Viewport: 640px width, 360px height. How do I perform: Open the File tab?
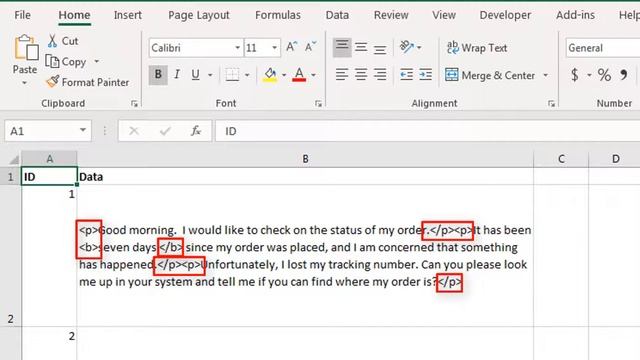click(22, 15)
